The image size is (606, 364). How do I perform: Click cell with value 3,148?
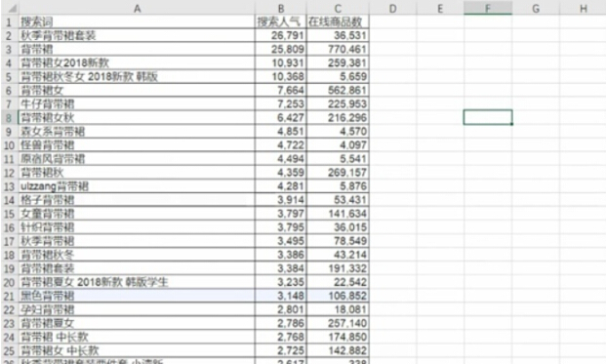pyautogui.click(x=281, y=296)
